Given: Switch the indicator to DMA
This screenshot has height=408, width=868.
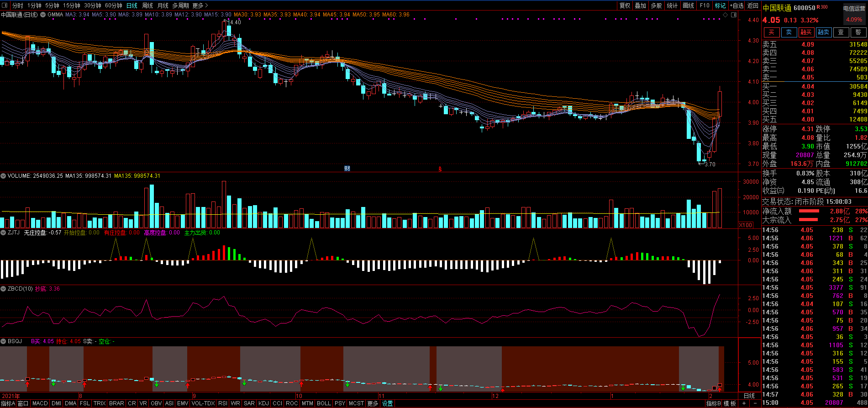Looking at the screenshot, I should pos(71,403).
